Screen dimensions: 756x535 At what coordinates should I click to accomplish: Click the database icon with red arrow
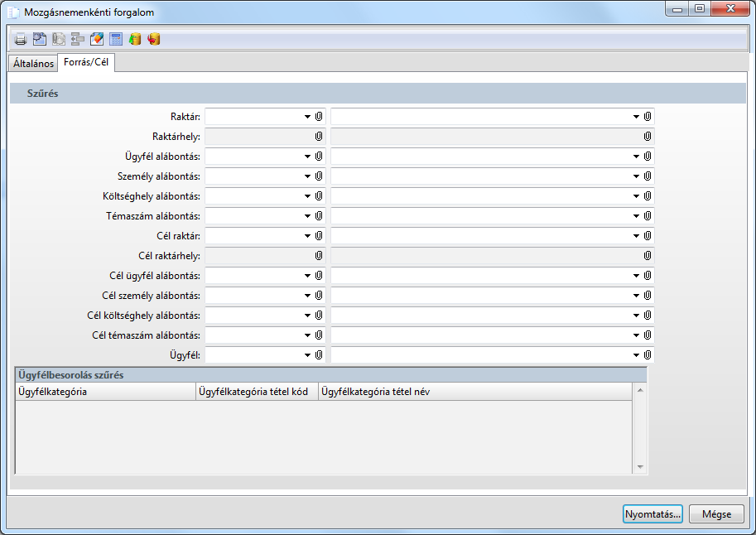pyautogui.click(x=154, y=39)
